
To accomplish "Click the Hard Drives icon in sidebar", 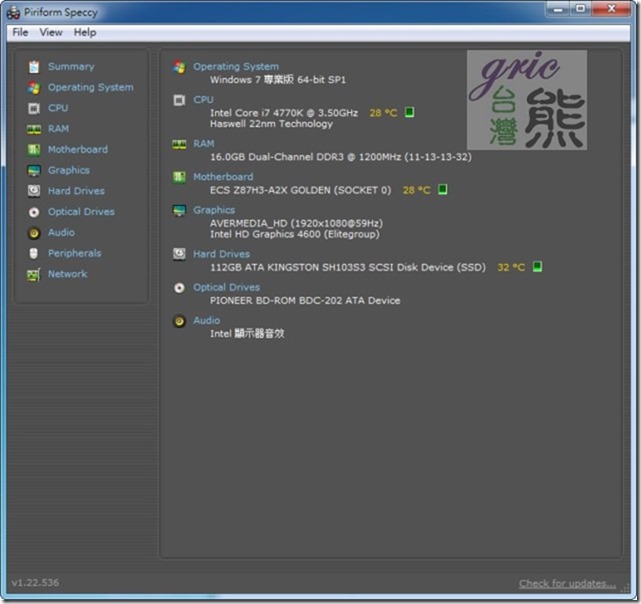I will point(34,191).
